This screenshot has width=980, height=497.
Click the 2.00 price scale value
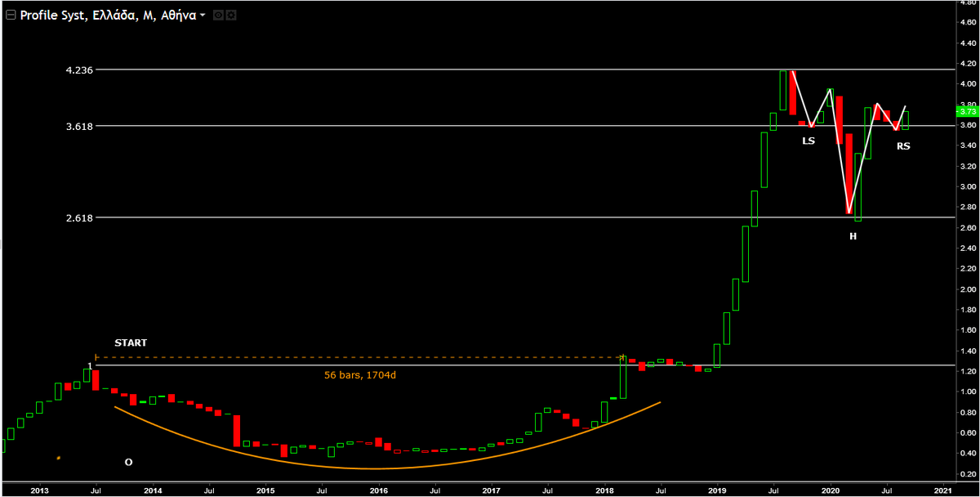[969, 289]
